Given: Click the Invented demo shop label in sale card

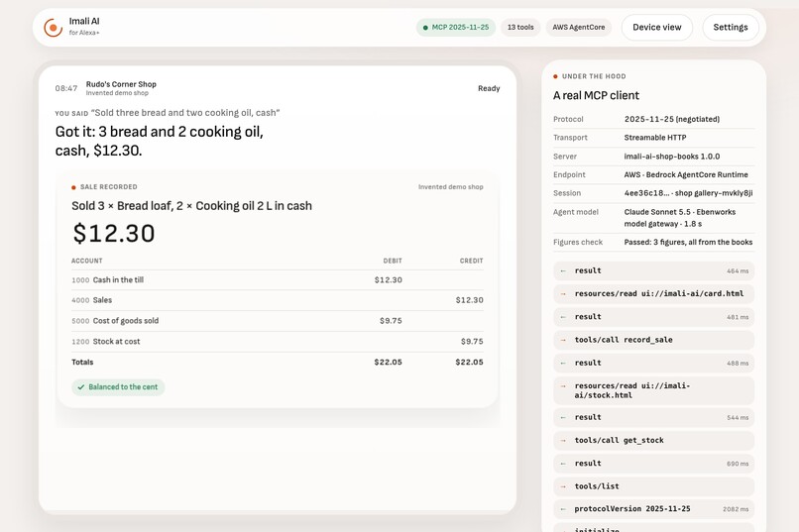Looking at the screenshot, I should (x=450, y=187).
